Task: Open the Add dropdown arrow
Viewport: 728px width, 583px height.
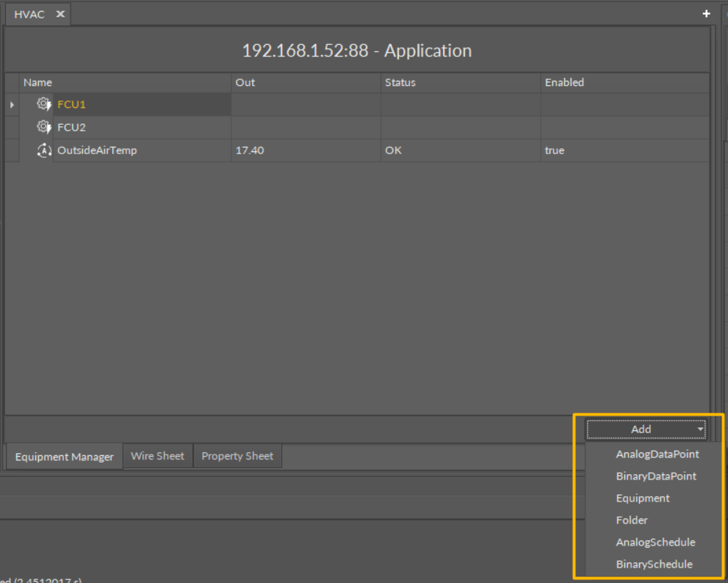Action: point(701,430)
